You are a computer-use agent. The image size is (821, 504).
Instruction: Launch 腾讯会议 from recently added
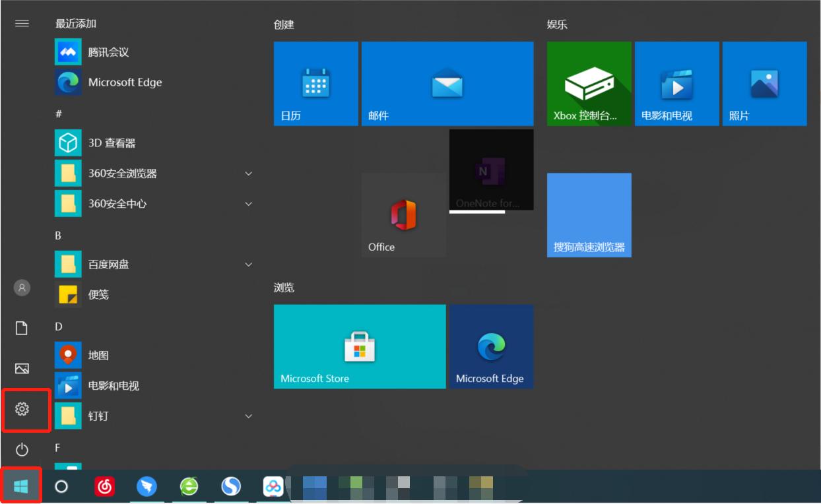pyautogui.click(x=154, y=52)
